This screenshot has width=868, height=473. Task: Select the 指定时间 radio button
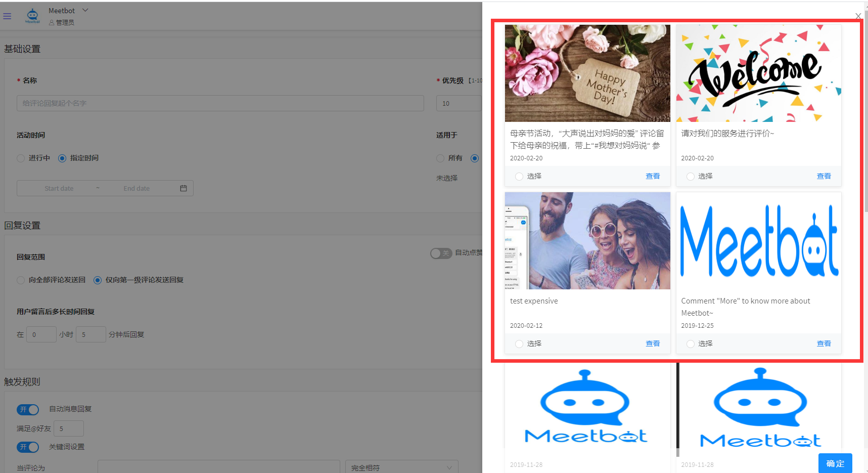tap(62, 158)
